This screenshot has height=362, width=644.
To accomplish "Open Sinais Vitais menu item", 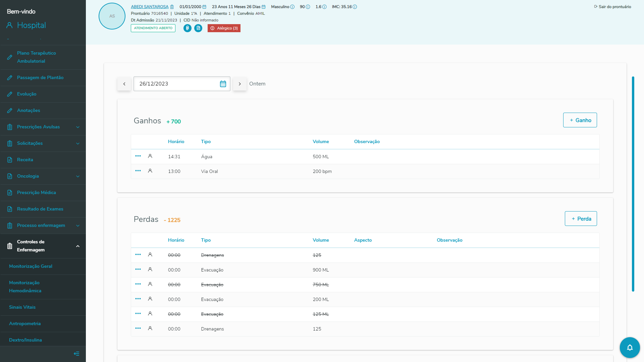I will point(22,307).
